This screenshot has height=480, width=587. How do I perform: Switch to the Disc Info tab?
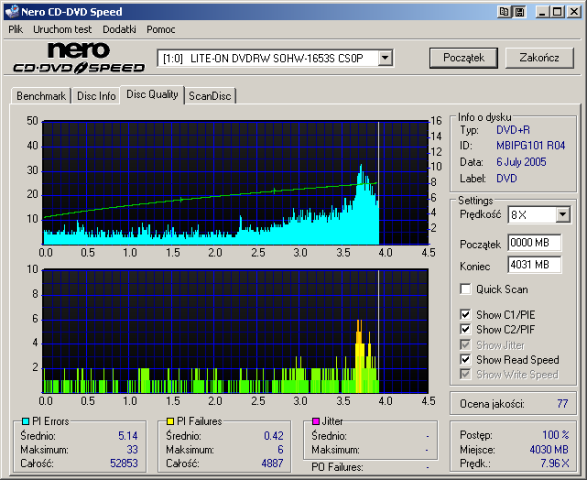96,96
